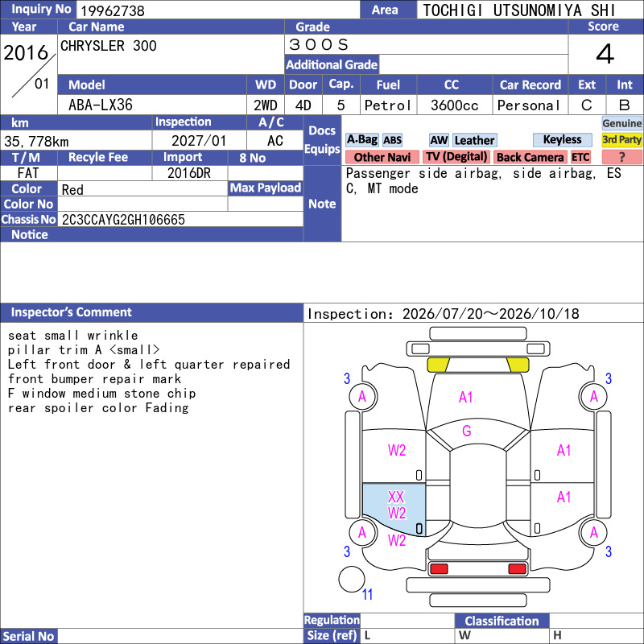Click the Leather equipment badge
The width and height of the screenshot is (644, 644).
tap(474, 140)
